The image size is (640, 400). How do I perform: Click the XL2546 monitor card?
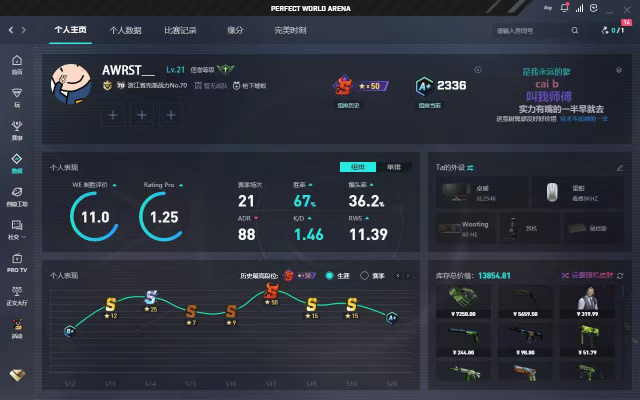pyautogui.click(x=482, y=193)
